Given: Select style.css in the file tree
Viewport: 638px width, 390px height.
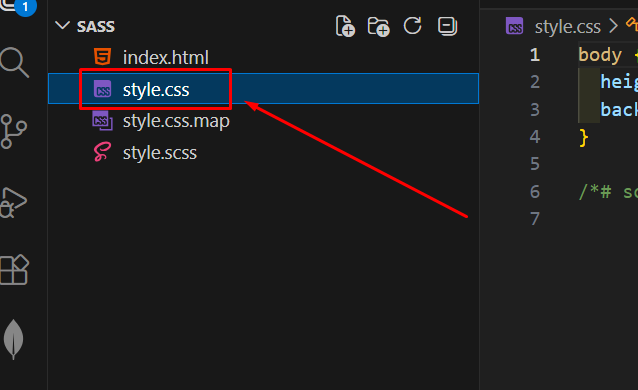Looking at the screenshot, I should 263,89.
